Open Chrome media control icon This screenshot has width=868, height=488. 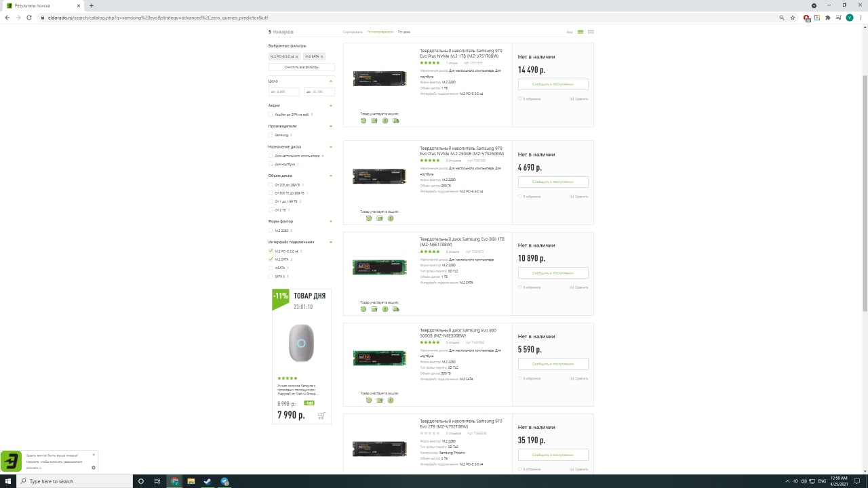click(839, 18)
